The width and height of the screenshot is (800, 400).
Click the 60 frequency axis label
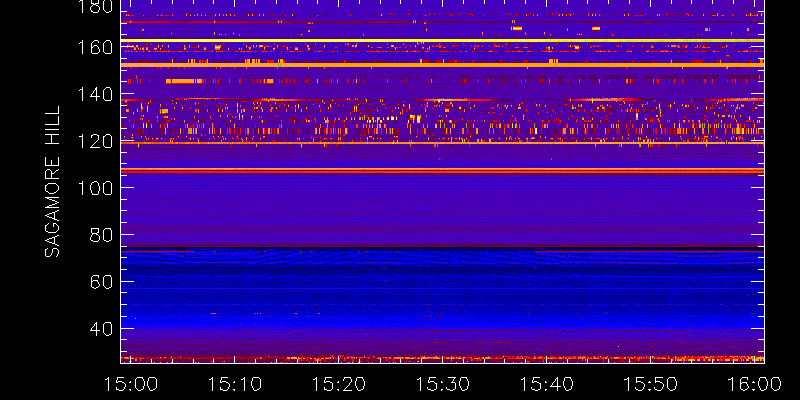tap(101, 282)
